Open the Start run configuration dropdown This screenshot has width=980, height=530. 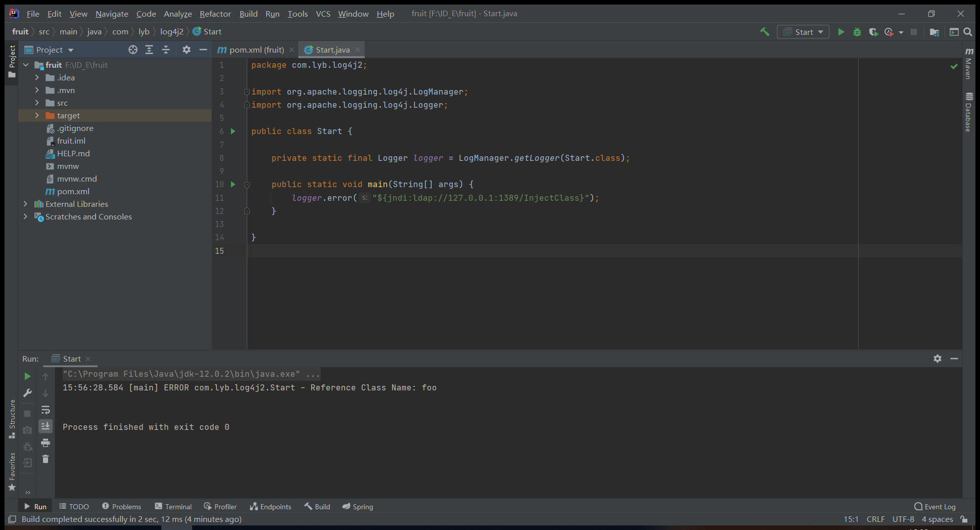pyautogui.click(x=804, y=32)
